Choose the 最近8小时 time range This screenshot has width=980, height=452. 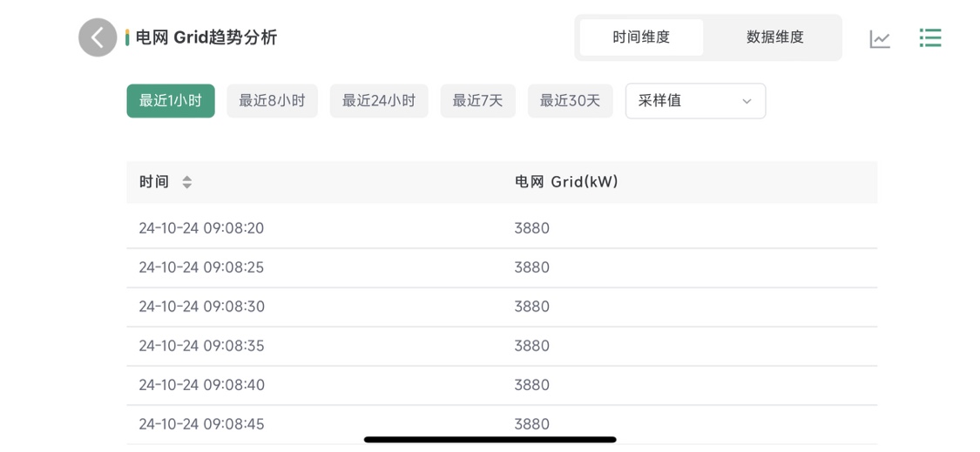(x=272, y=101)
